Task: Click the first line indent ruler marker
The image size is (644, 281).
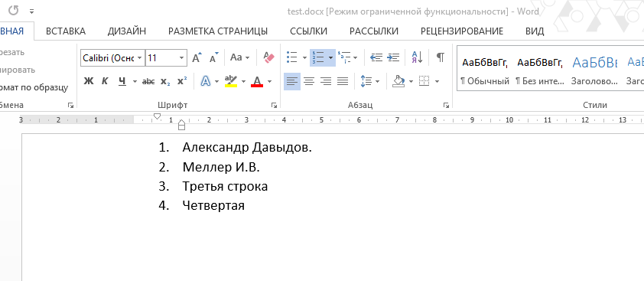Action: tap(157, 117)
